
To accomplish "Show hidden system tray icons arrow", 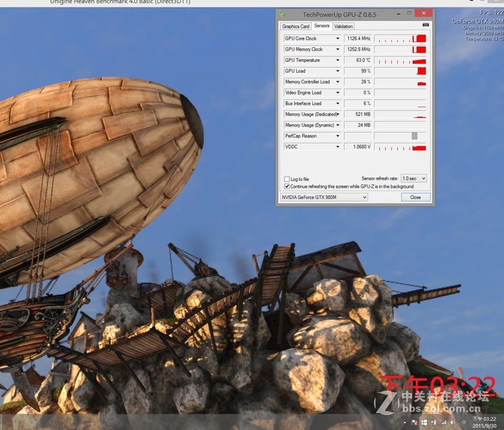I will 404,422.
